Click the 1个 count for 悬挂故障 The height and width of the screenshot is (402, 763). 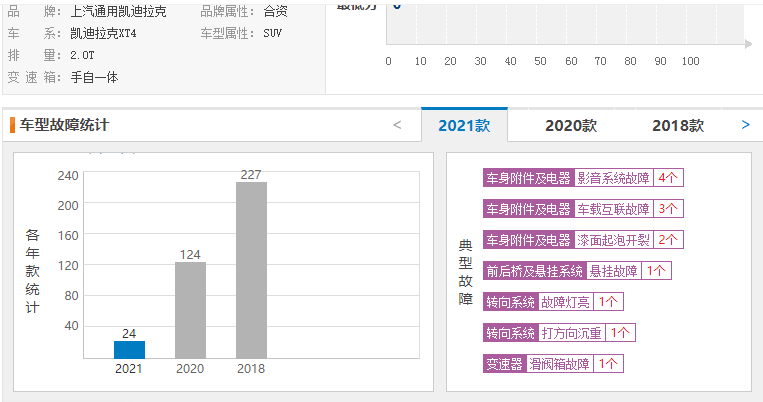pyautogui.click(x=656, y=271)
